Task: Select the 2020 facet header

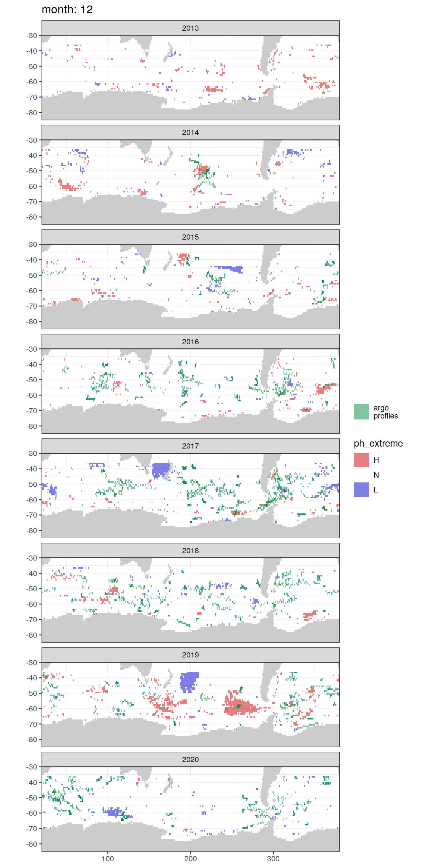Action: coord(191,759)
